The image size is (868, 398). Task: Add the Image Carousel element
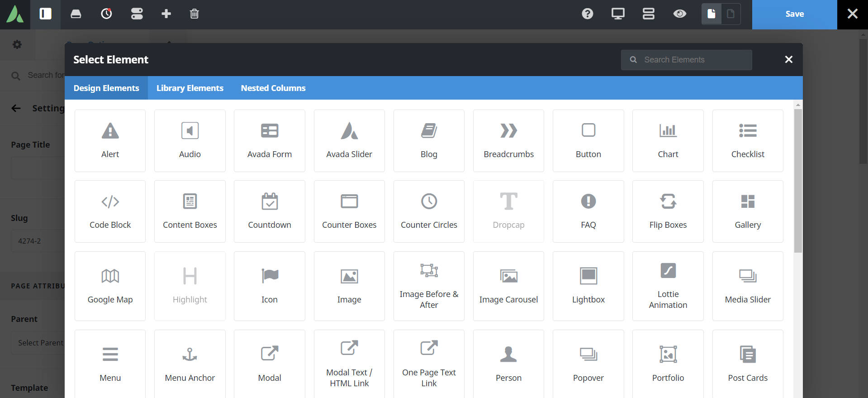click(x=509, y=286)
